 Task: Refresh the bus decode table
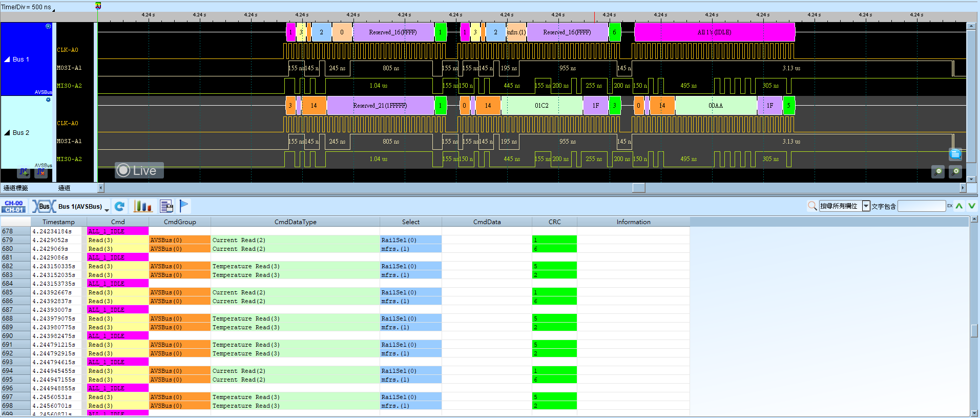[119, 206]
